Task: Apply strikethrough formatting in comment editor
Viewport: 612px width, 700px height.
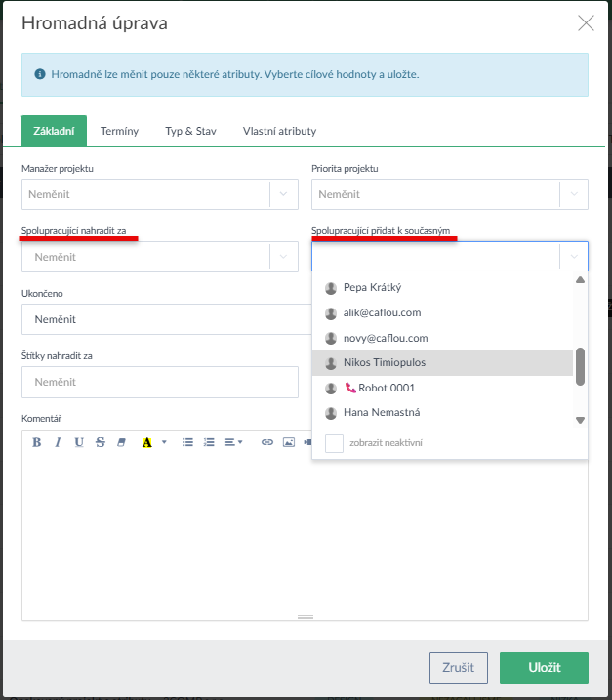Action: coord(101,442)
